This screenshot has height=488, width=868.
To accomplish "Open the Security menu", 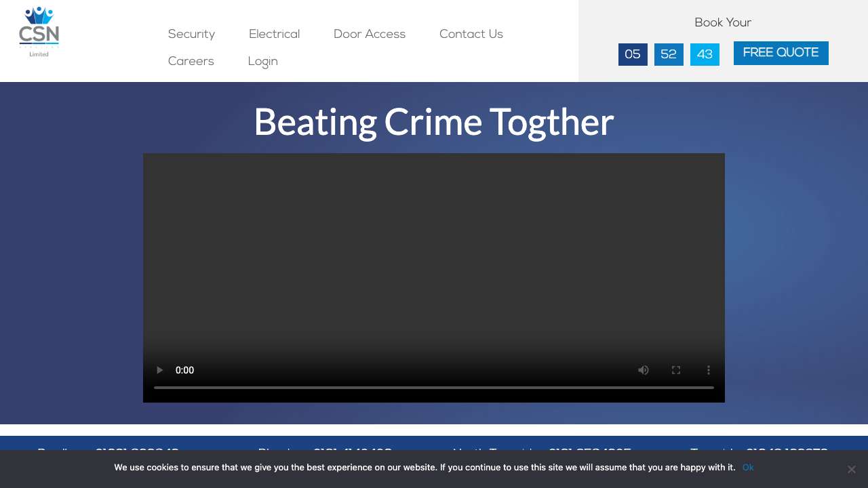I will (x=191, y=35).
